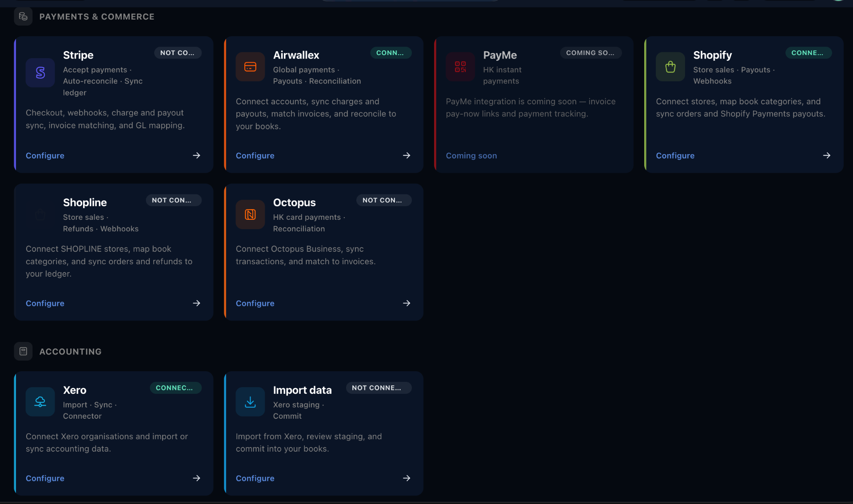853x504 pixels.
Task: Click 'Connect stores, map book categories' Shopify text
Action: 741,107
